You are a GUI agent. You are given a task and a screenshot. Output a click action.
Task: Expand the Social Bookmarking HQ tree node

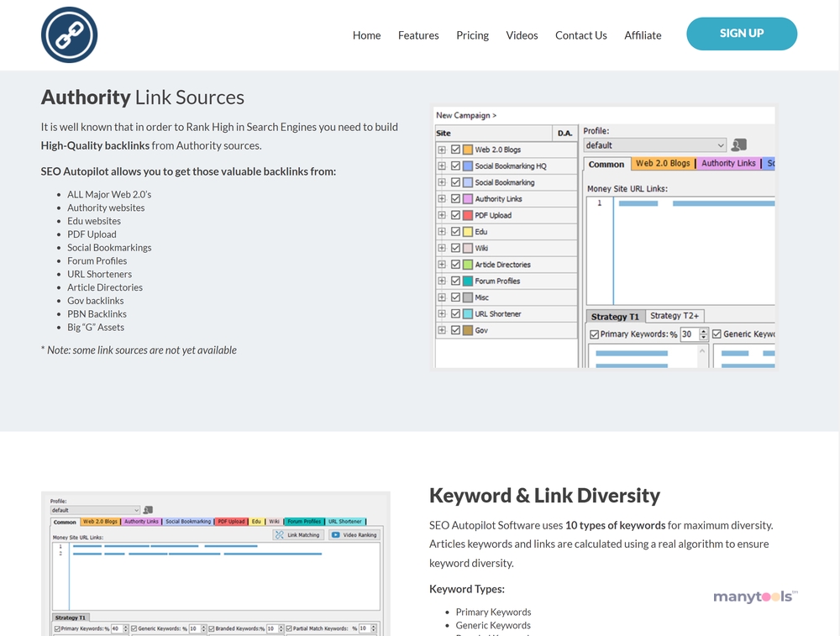tap(442, 166)
